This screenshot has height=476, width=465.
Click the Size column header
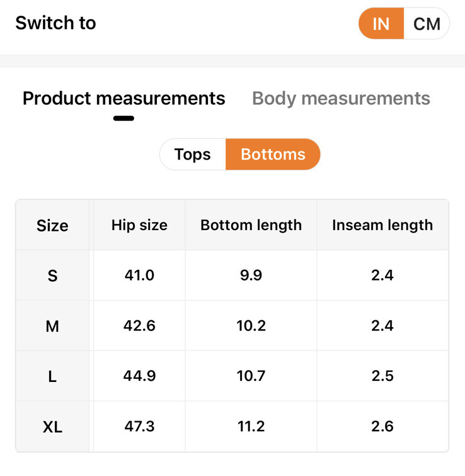point(52,225)
